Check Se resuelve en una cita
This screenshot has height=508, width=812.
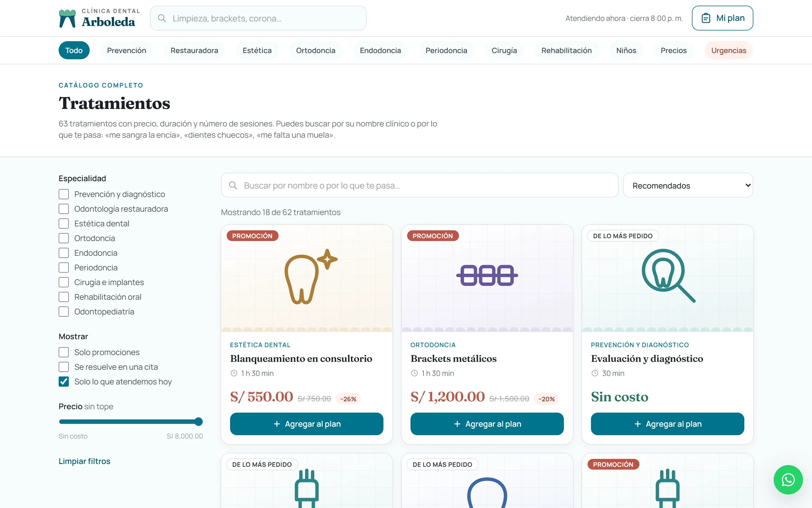(x=64, y=367)
